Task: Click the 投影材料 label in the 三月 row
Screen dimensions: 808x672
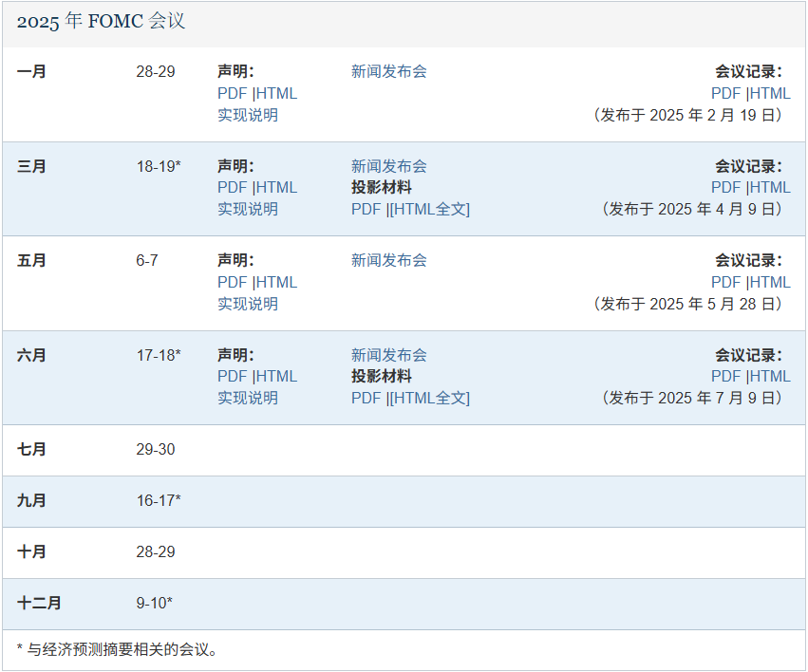Action: (x=382, y=187)
